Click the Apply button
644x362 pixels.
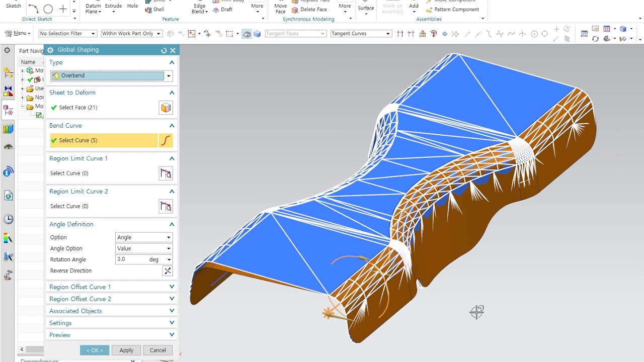[x=126, y=350]
